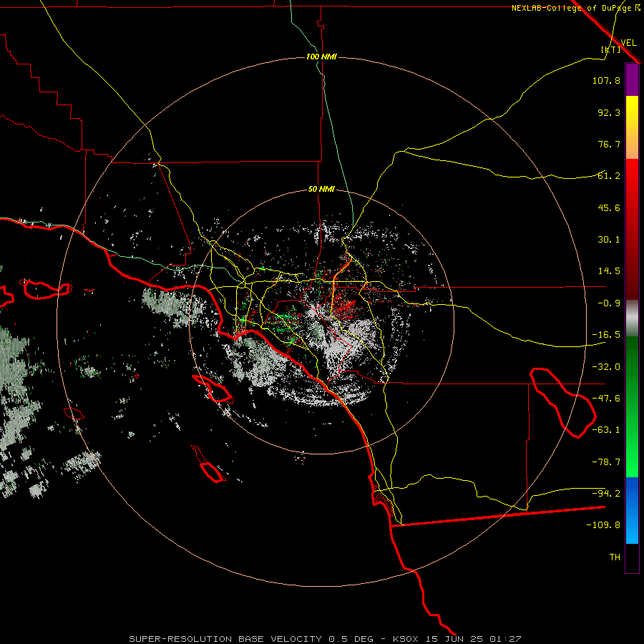The image size is (644, 644).
Task: Click the 107.8 velocity scale value
Action: coord(606,80)
